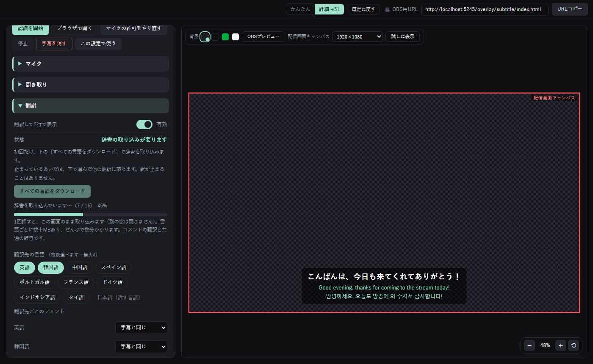Screen dimensions: 593x364
Task: Enable the フランス語 target language chip
Action: 76,282
